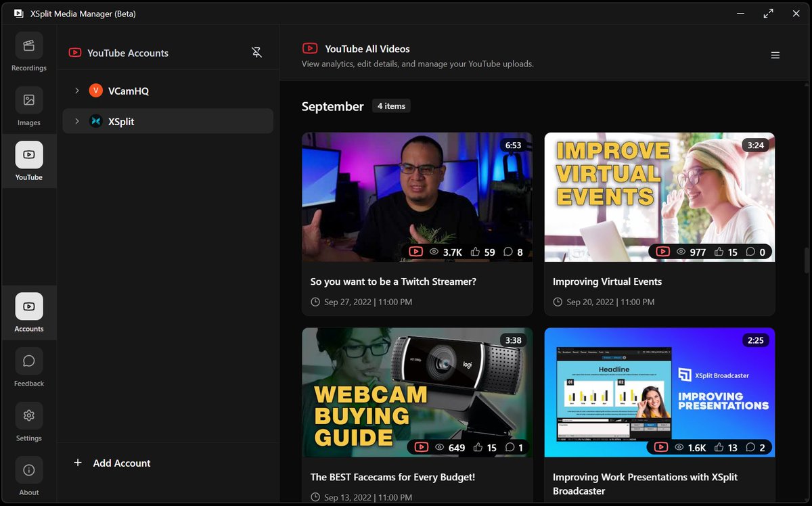Select the VCamHQ account row
Image resolution: width=812 pixels, height=506 pixels.
point(168,90)
